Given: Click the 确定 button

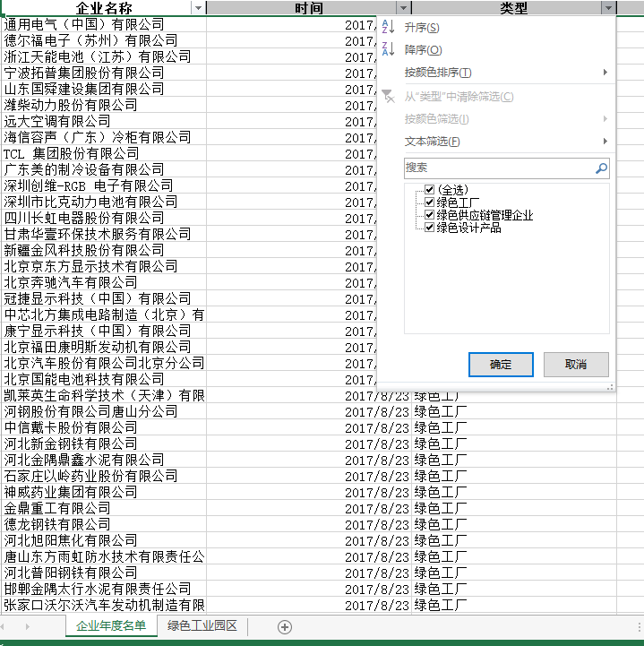Looking at the screenshot, I should click(501, 365).
